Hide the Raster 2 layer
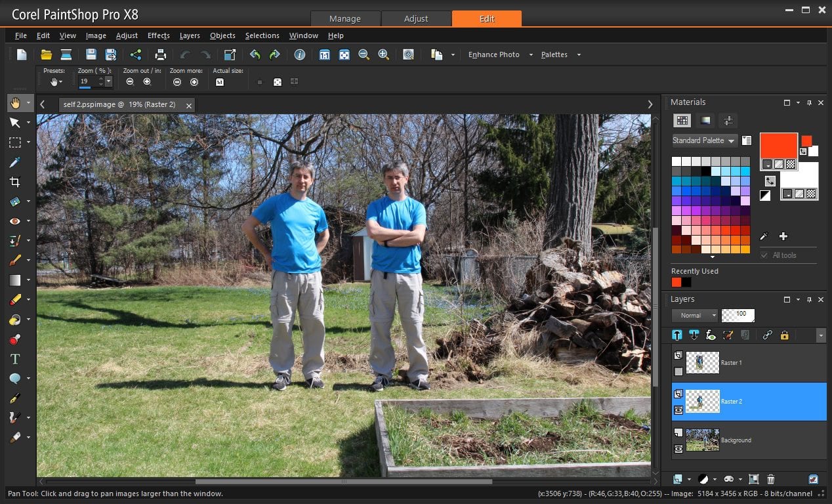Image resolution: width=832 pixels, height=504 pixels. pyautogui.click(x=678, y=409)
